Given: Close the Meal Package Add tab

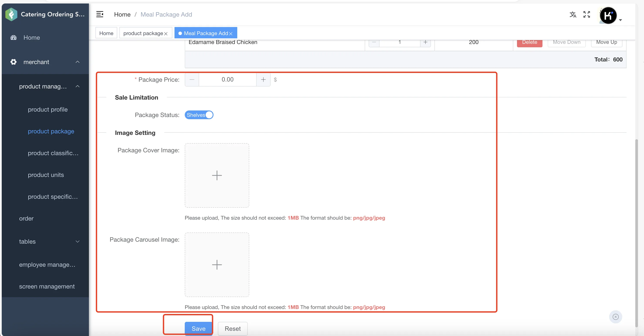Looking at the screenshot, I should coord(231,34).
